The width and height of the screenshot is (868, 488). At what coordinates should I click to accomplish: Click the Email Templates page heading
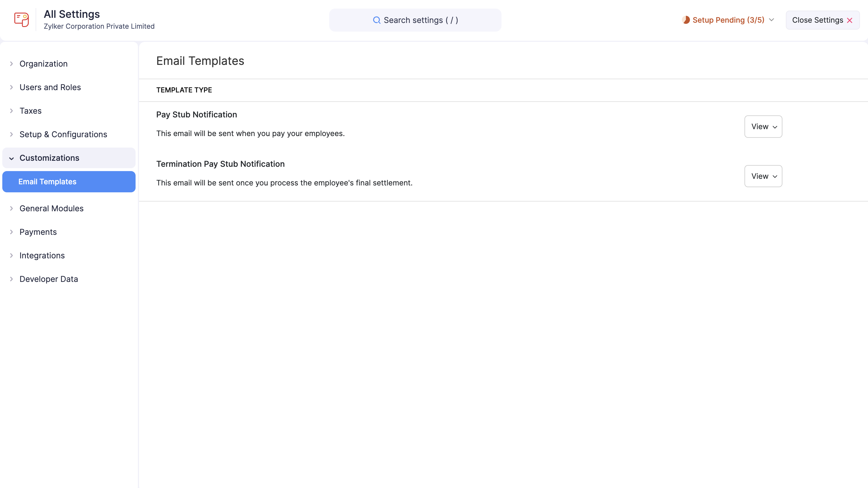pyautogui.click(x=200, y=61)
